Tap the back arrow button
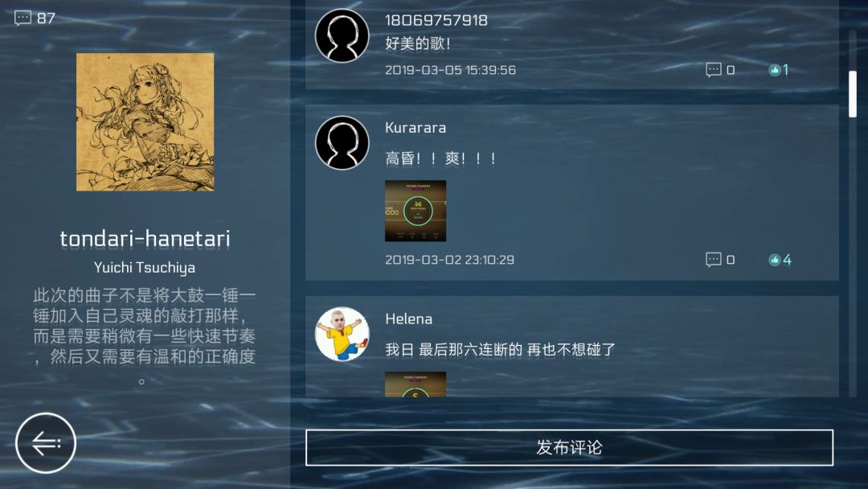Screen dimensions: 868x489 tap(45, 443)
